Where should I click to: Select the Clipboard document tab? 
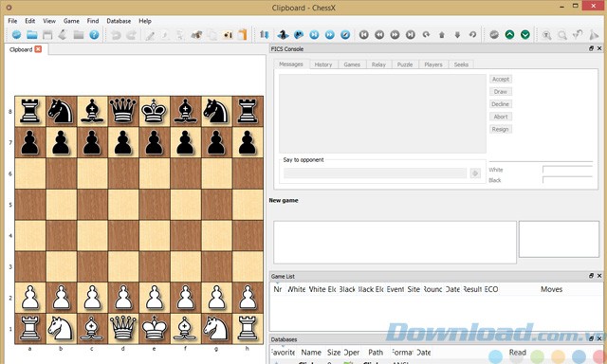tap(21, 49)
